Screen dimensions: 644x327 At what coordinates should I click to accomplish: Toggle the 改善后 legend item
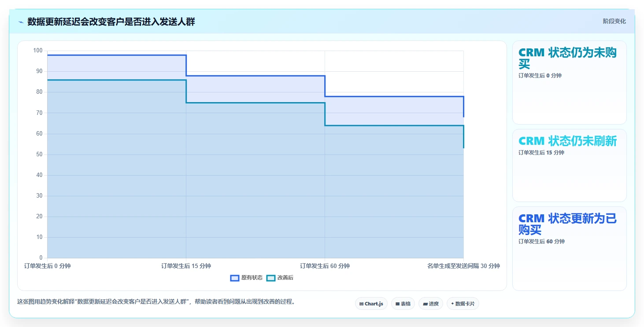coord(280,278)
